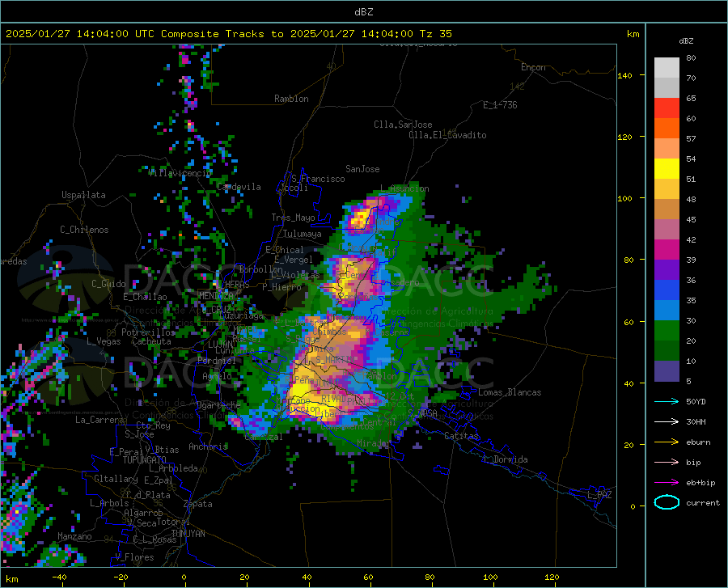Image resolution: width=728 pixels, height=588 pixels.
Task: Click the 'Cacheuta' map label
Action: pos(151,341)
